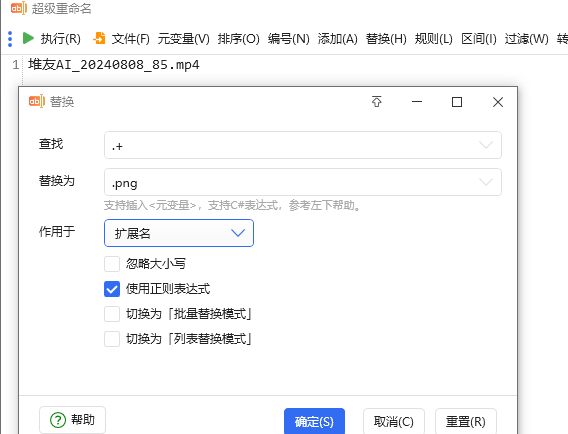Image resolution: width=568 pixels, height=434 pixels.
Task: Click the orange File import icon
Action: [x=99, y=38]
